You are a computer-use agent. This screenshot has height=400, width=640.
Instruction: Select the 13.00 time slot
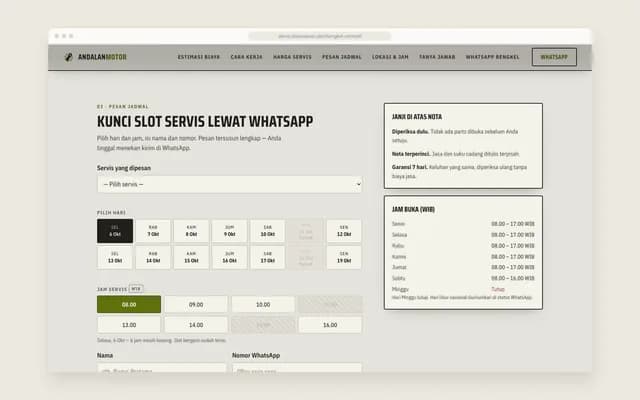pyautogui.click(x=129, y=325)
